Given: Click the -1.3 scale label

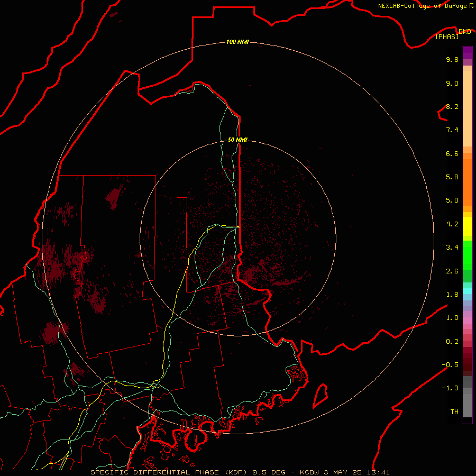Looking at the screenshot, I should point(450,388).
